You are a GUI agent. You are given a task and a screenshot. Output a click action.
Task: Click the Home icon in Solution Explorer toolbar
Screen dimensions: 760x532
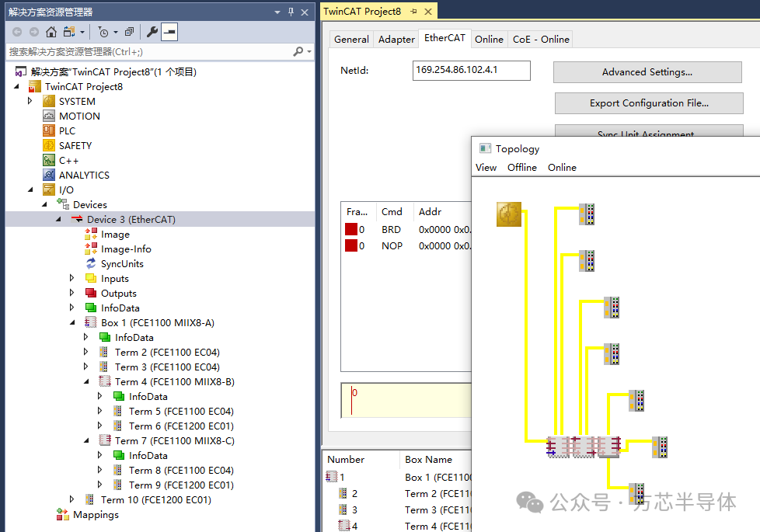click(x=51, y=32)
